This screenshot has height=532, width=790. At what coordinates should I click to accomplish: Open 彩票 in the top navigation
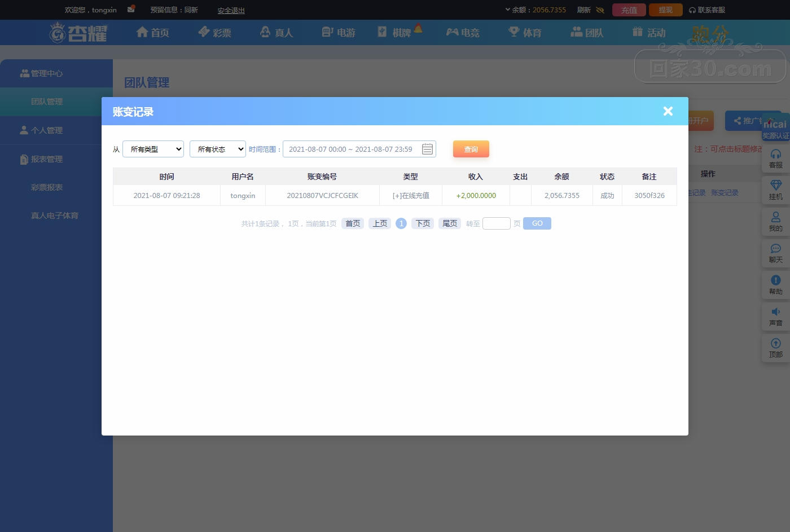[x=215, y=33]
